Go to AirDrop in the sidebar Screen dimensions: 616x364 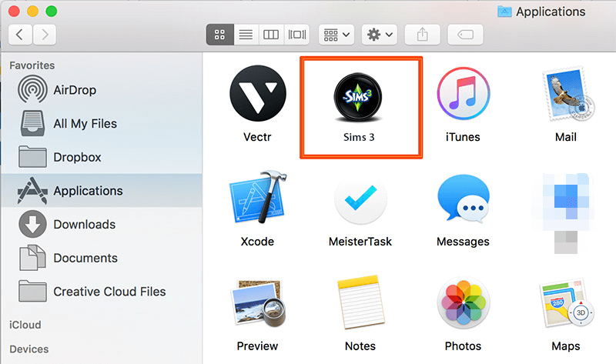(102, 90)
